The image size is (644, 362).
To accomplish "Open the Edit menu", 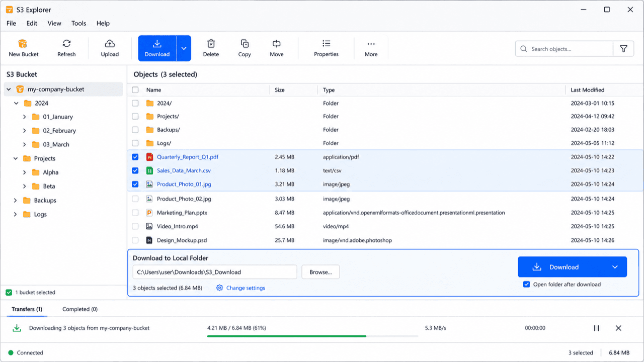I will [32, 23].
